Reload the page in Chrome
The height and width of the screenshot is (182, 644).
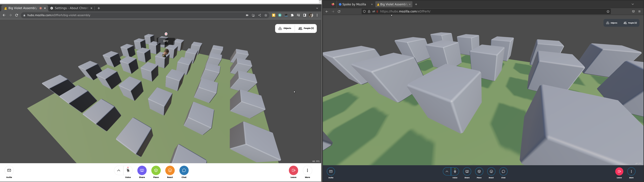point(16,15)
